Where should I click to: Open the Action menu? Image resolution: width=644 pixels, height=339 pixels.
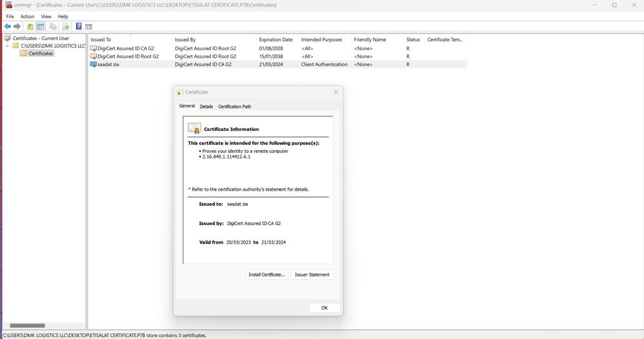pyautogui.click(x=28, y=16)
